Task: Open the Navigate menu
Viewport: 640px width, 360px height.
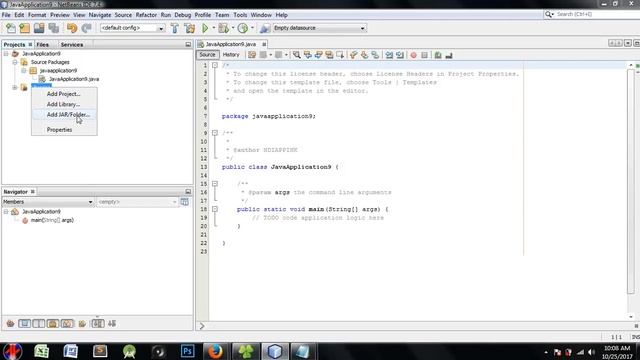Action: pyautogui.click(x=100, y=15)
